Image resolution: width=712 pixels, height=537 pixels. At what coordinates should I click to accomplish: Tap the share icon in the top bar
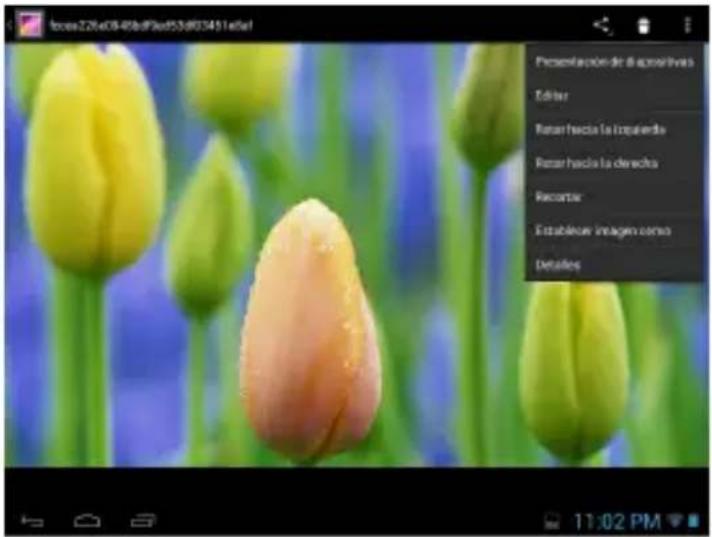[603, 25]
